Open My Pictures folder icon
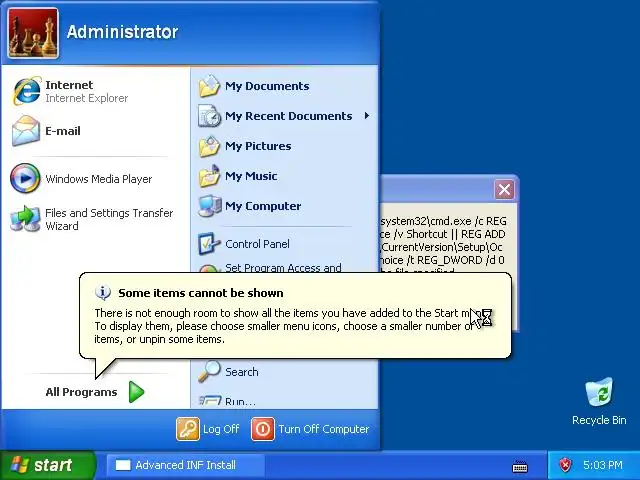640x480 pixels. [209, 146]
